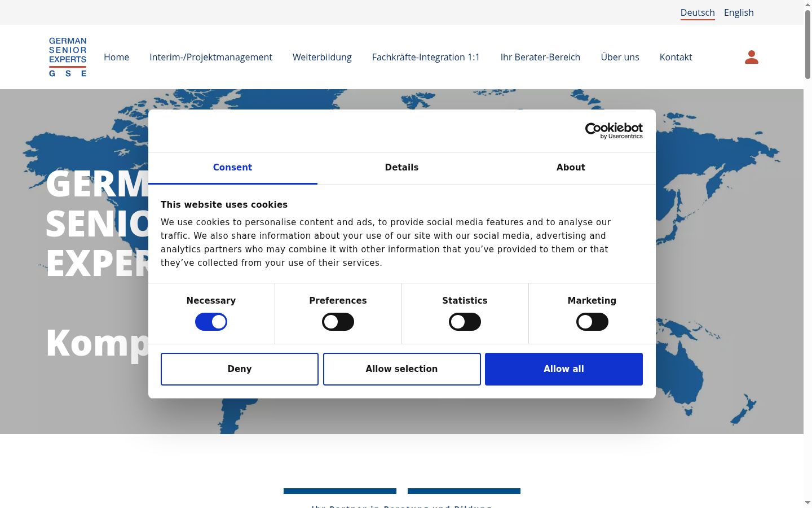The height and width of the screenshot is (508, 812).
Task: Open Fachkräfte-Integration 1:1 menu item
Action: click(426, 57)
